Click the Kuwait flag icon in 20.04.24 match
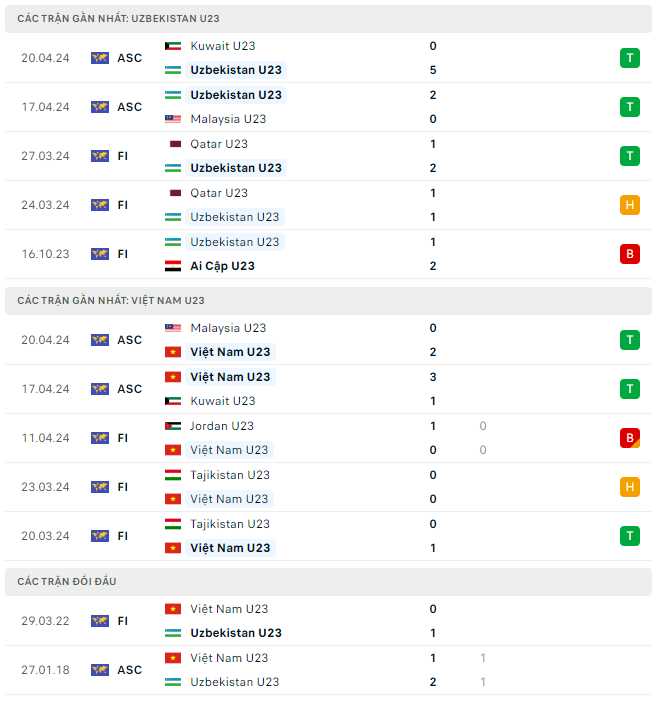Screen dimensions: 657x703 pos(174,46)
